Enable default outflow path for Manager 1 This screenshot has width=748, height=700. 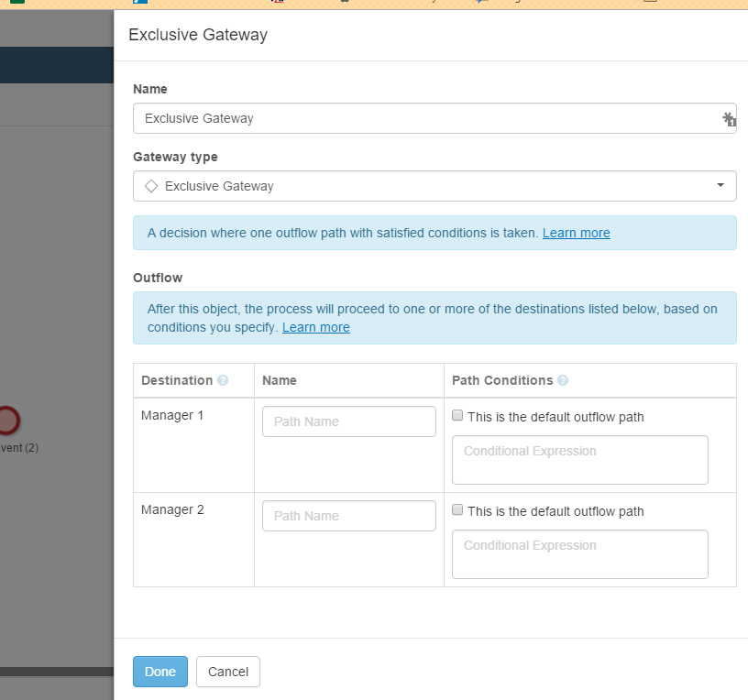[457, 416]
